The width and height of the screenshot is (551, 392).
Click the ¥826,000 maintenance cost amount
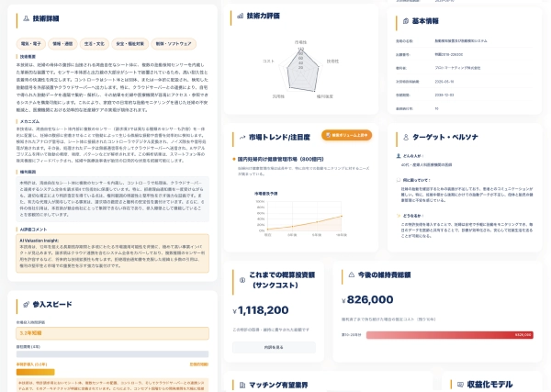[367, 299]
